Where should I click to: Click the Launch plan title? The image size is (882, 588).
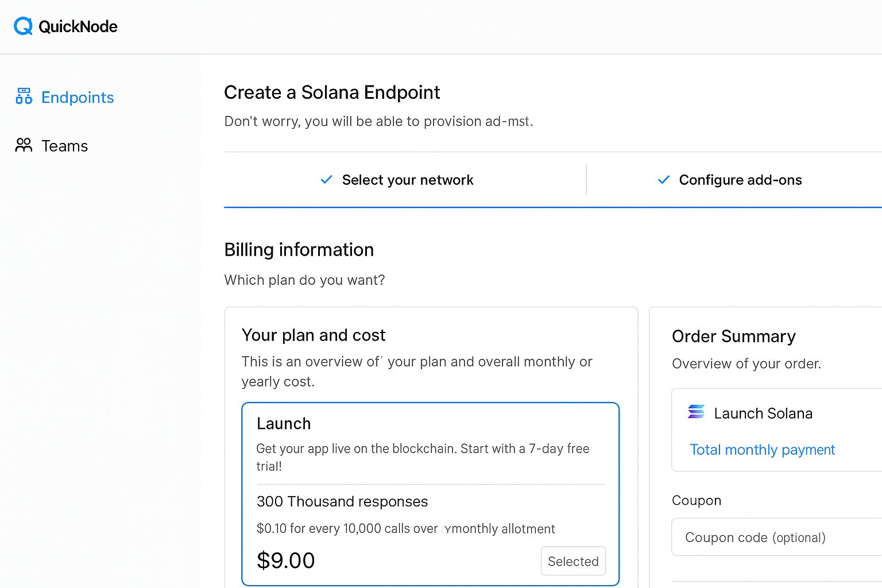(283, 424)
